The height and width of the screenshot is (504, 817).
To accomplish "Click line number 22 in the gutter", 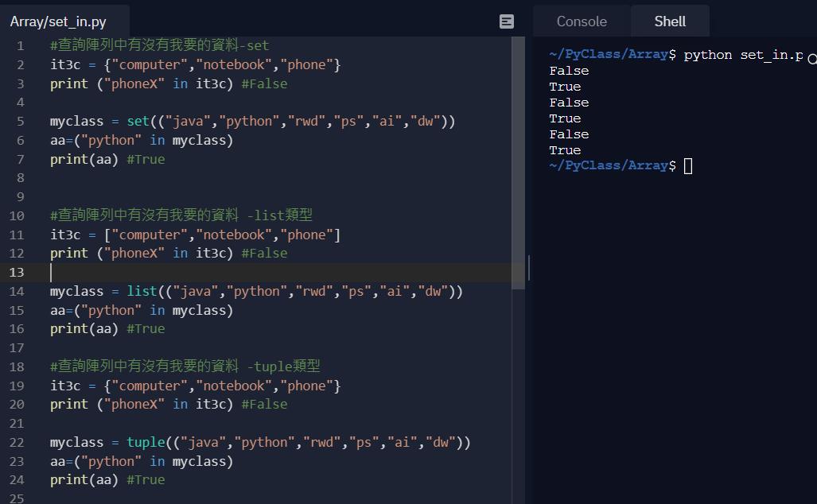I will coord(18,443).
